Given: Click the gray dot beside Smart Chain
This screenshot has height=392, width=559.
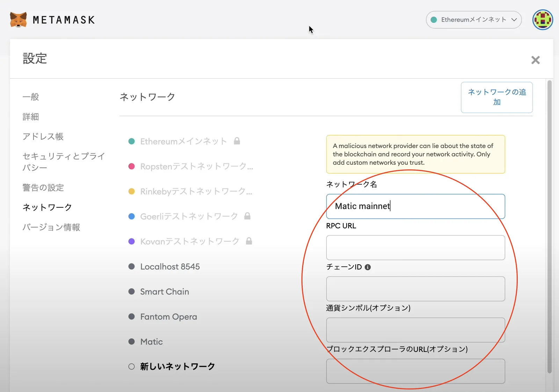Looking at the screenshot, I should click(132, 291).
